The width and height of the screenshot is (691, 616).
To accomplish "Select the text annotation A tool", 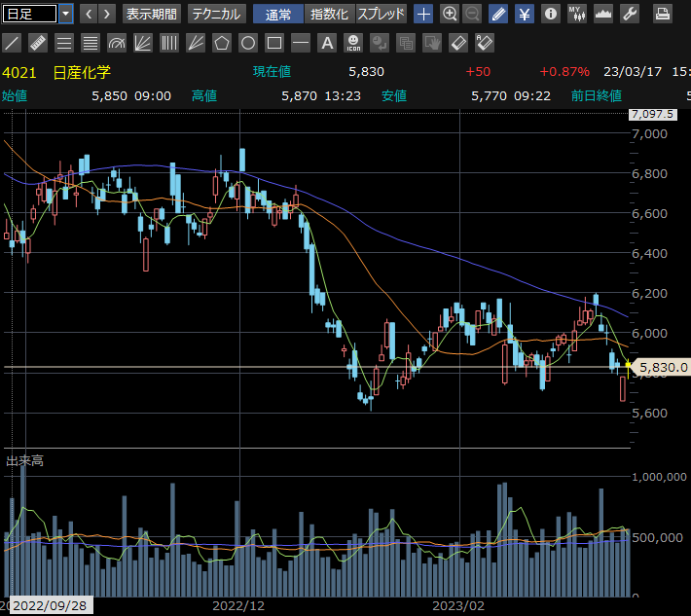I will (327, 43).
